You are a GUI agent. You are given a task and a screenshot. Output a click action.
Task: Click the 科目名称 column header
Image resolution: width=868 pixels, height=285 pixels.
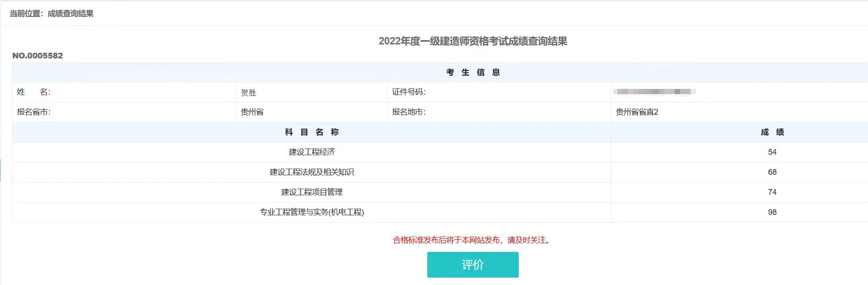pos(312,132)
